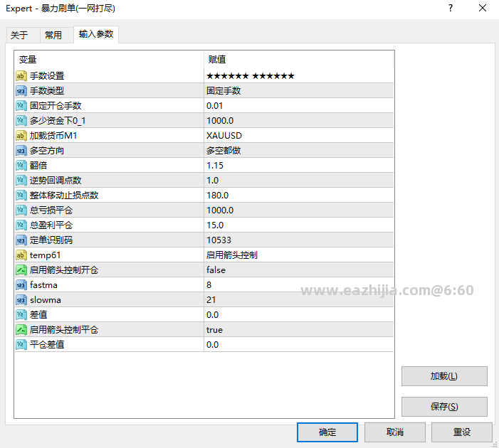This screenshot has height=448, width=499.
Task: Click the 0.0 value of 差值
Action: [x=213, y=315]
